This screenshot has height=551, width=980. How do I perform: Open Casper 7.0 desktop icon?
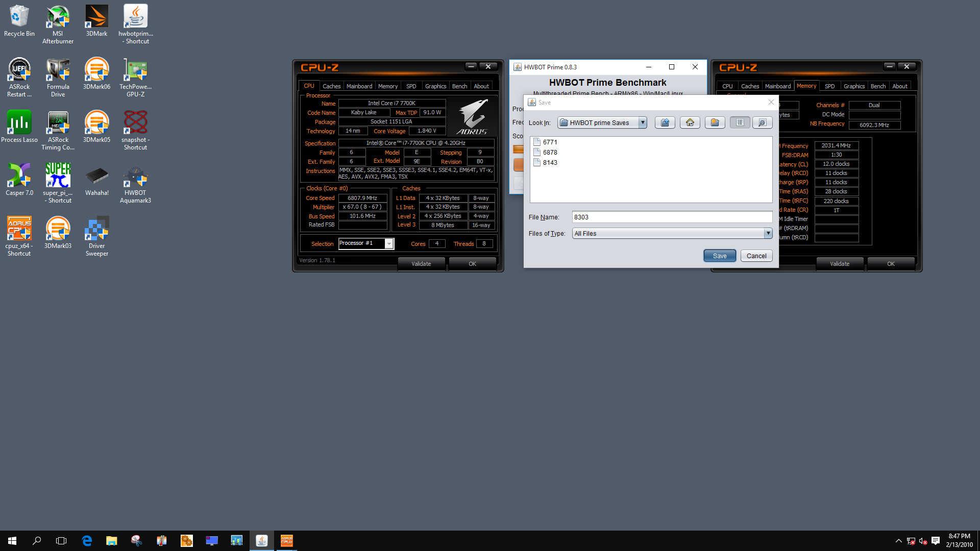19,181
